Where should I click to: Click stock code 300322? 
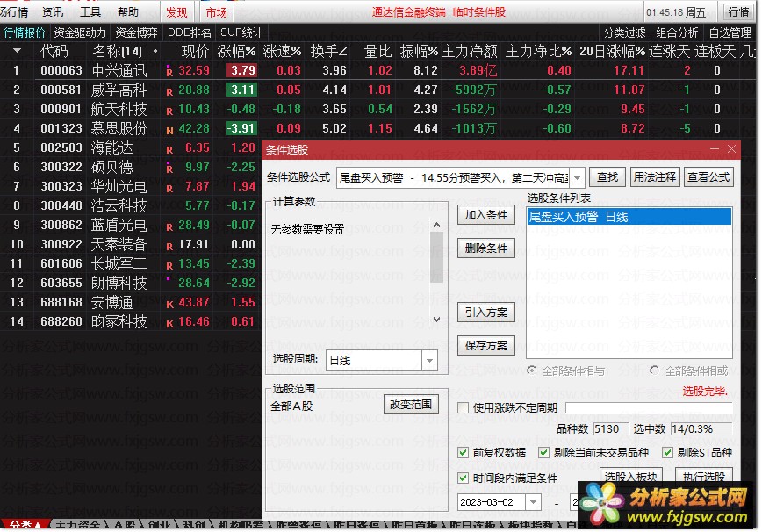[x=61, y=167]
